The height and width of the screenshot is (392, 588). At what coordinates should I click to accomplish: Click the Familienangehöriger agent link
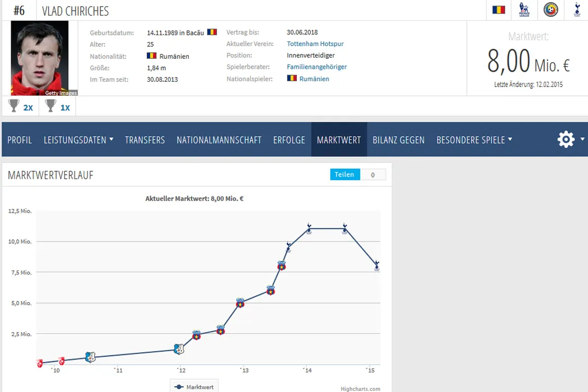317,67
